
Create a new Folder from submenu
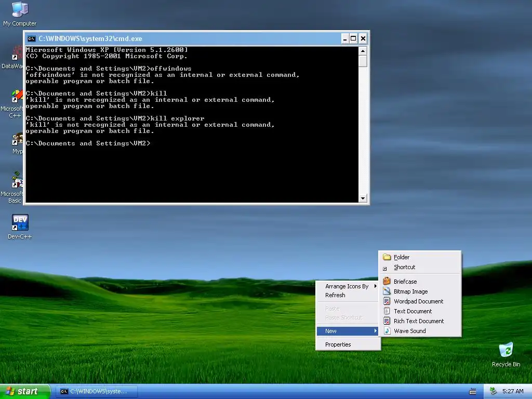click(420, 257)
